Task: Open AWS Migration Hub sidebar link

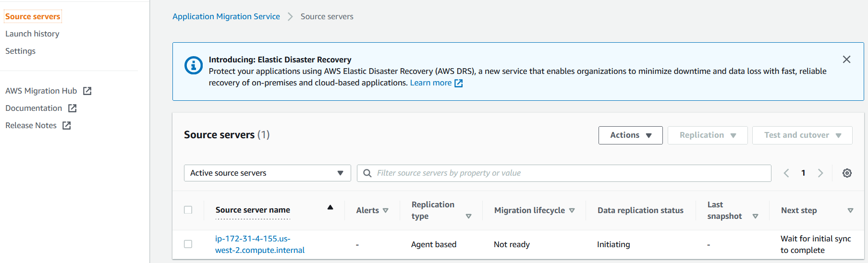Action: (x=41, y=91)
